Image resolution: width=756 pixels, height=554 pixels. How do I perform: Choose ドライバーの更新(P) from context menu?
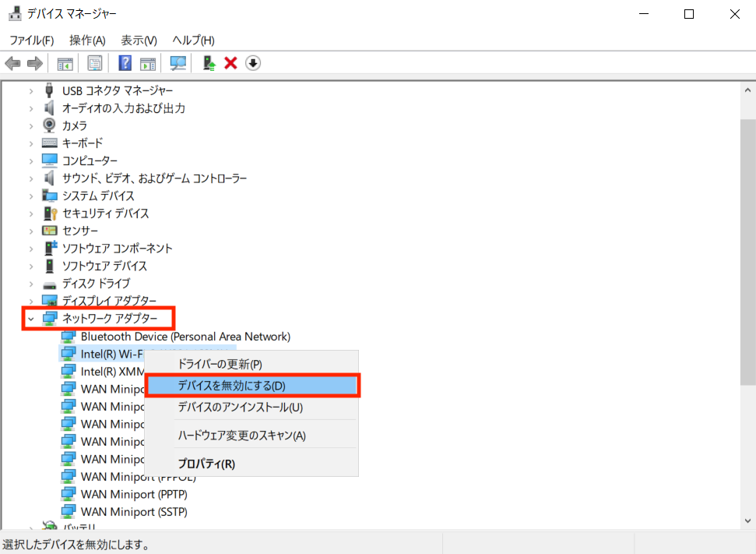(x=220, y=364)
